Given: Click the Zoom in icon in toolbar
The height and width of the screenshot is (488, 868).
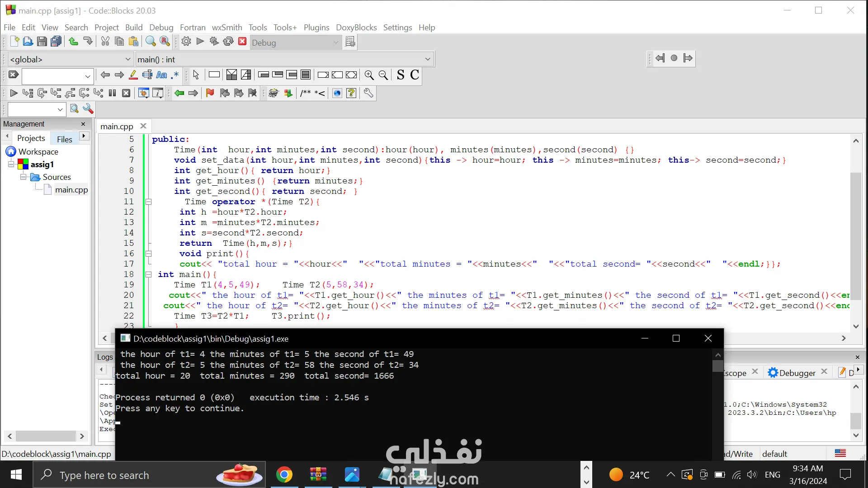Looking at the screenshot, I should (x=369, y=75).
